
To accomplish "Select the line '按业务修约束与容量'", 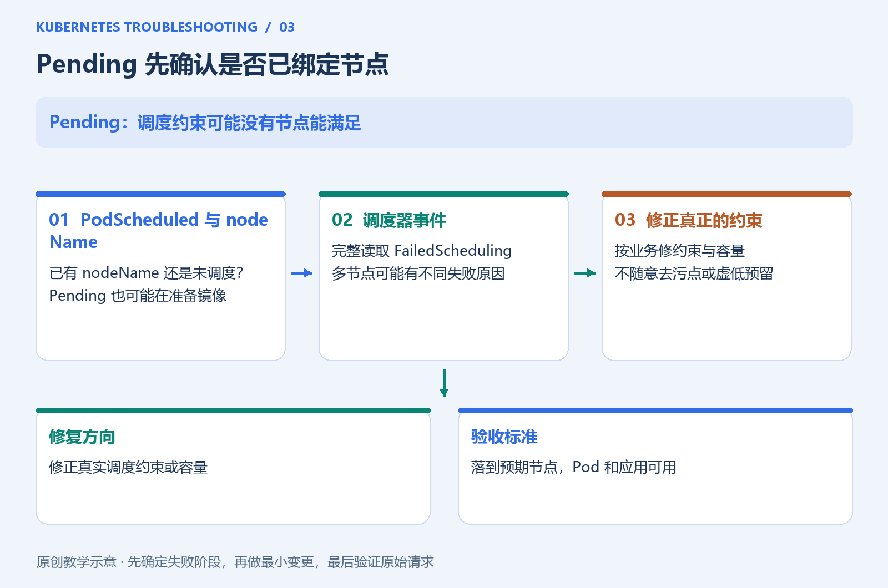I will [680, 251].
